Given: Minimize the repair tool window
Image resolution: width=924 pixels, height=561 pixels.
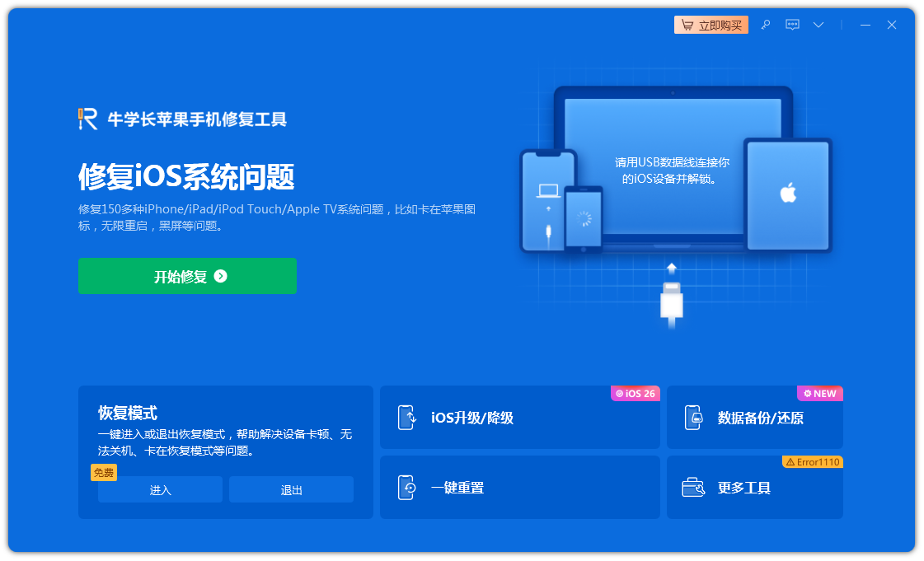Looking at the screenshot, I should coord(865,25).
